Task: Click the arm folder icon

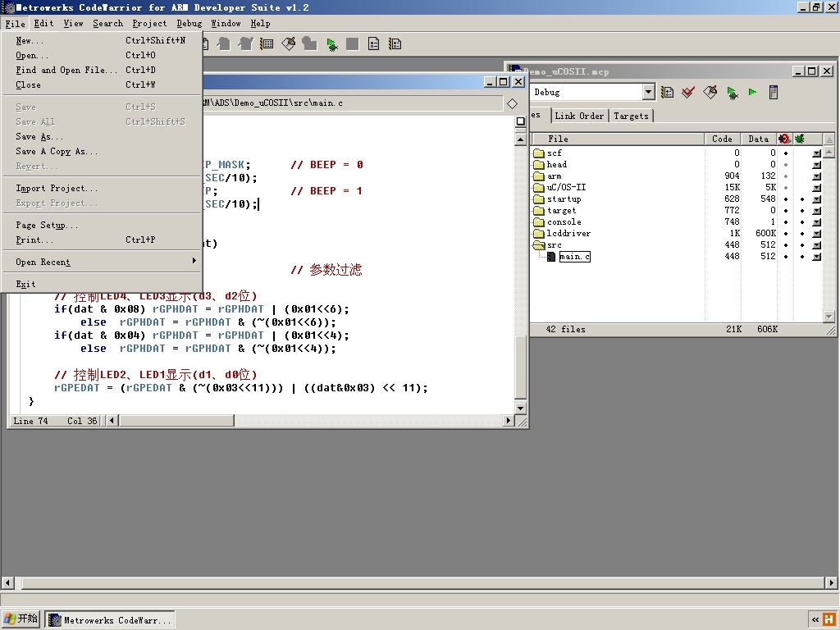Action: click(x=539, y=176)
